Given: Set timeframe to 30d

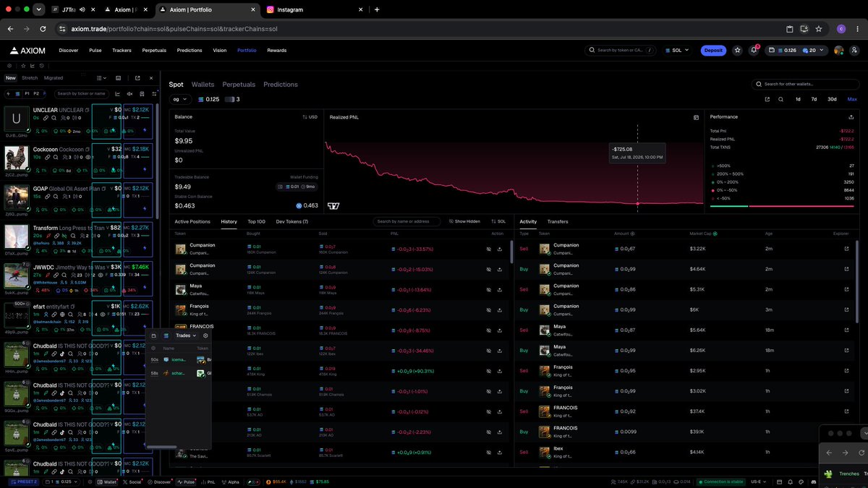Looking at the screenshot, I should pyautogui.click(x=832, y=99).
